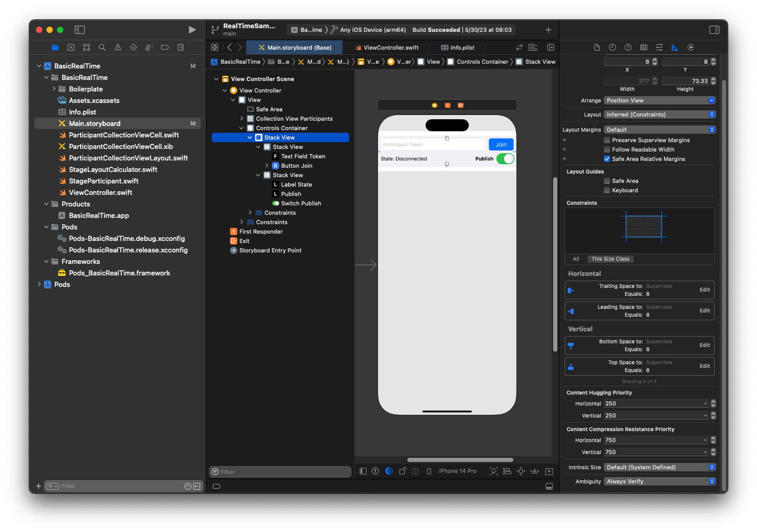This screenshot has height=532, width=757.
Task: Select the Version editor icon in the editor toolbar
Action: tap(519, 47)
